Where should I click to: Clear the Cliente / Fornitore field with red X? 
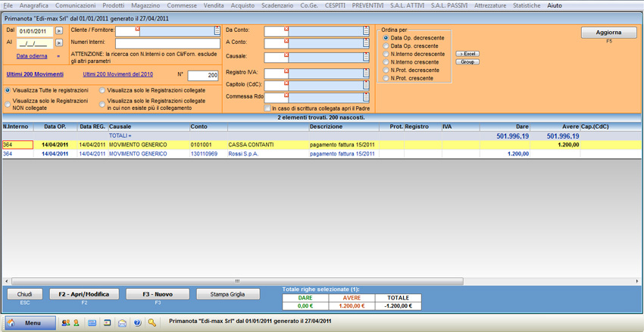pyautogui.click(x=137, y=29)
